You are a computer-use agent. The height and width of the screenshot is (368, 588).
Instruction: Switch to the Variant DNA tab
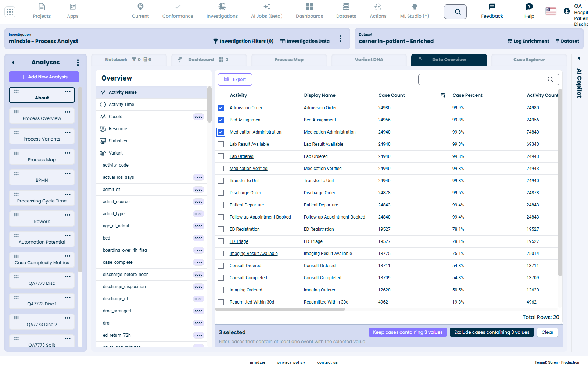point(369,60)
